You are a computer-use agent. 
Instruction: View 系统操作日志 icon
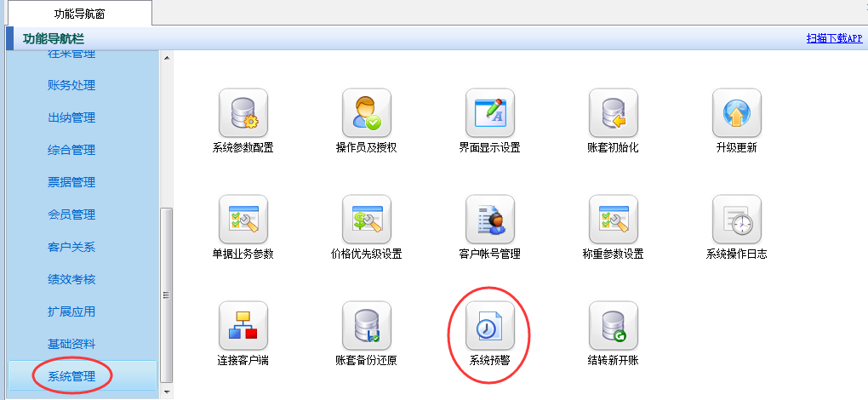[736, 220]
